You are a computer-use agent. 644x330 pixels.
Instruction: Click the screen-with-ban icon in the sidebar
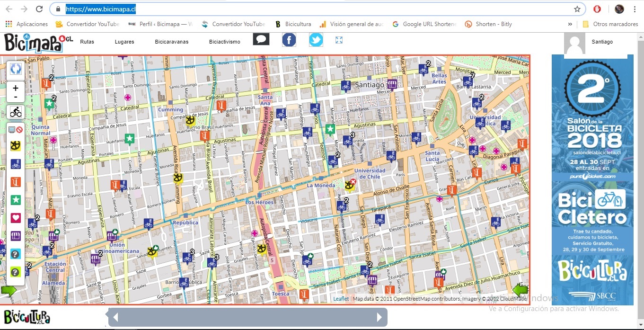coord(16,129)
